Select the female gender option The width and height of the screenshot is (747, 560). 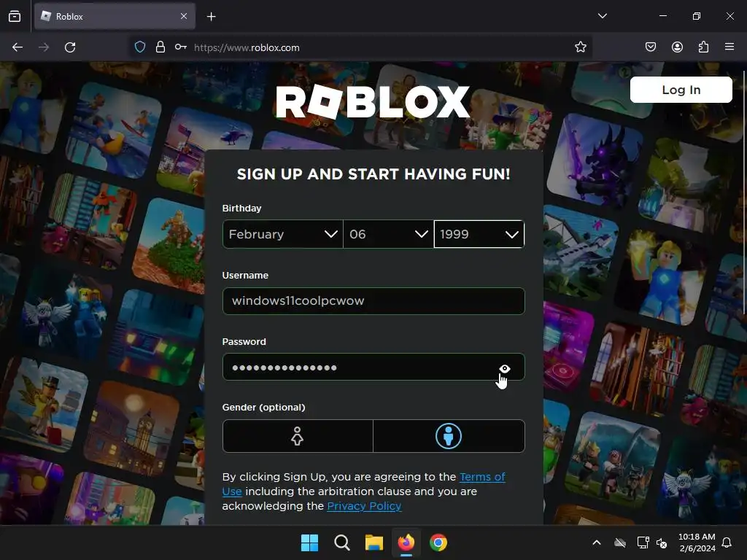[x=298, y=436]
